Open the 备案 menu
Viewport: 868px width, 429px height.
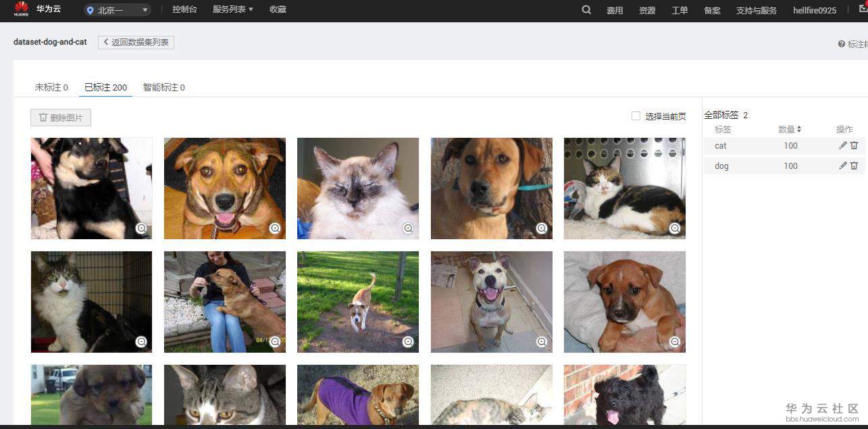pyautogui.click(x=712, y=10)
